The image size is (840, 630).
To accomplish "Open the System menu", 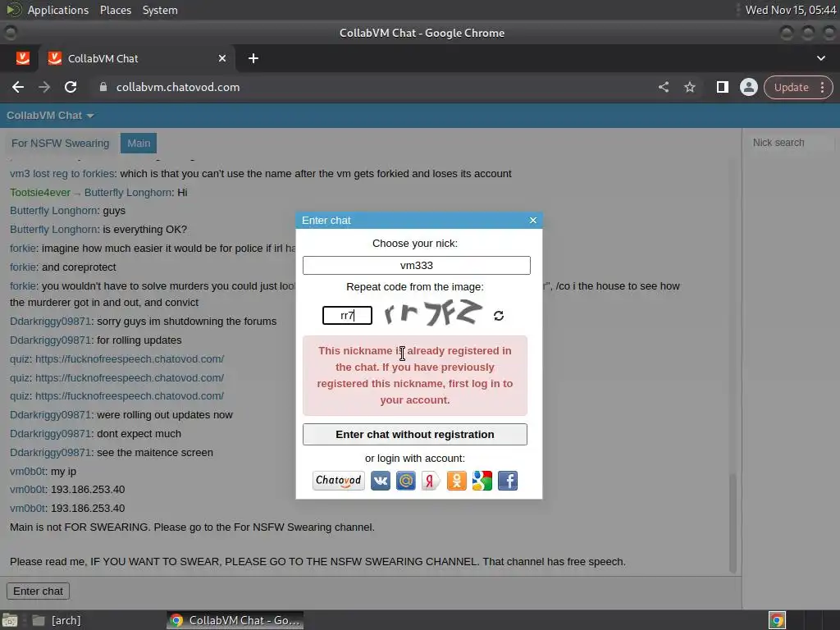I will pyautogui.click(x=160, y=10).
